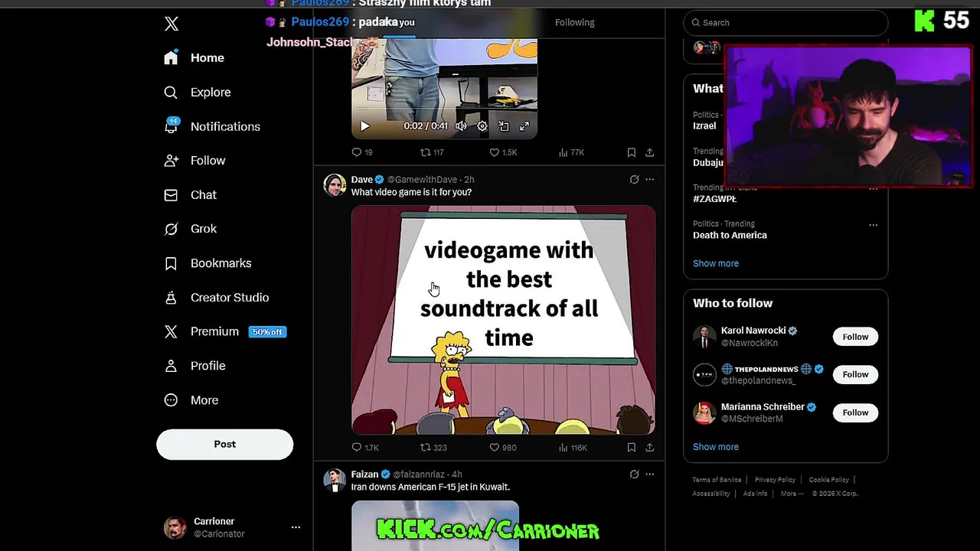Like the video post with 1.5K likes

(x=503, y=152)
